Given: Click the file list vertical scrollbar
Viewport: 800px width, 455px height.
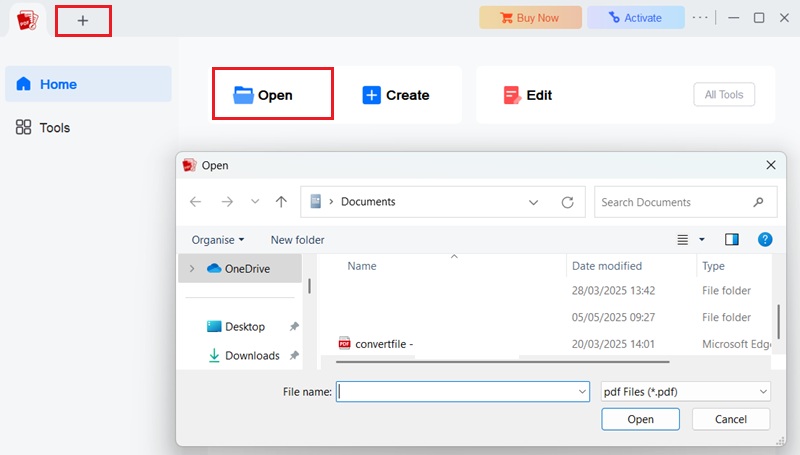Looking at the screenshot, I should click(779, 321).
